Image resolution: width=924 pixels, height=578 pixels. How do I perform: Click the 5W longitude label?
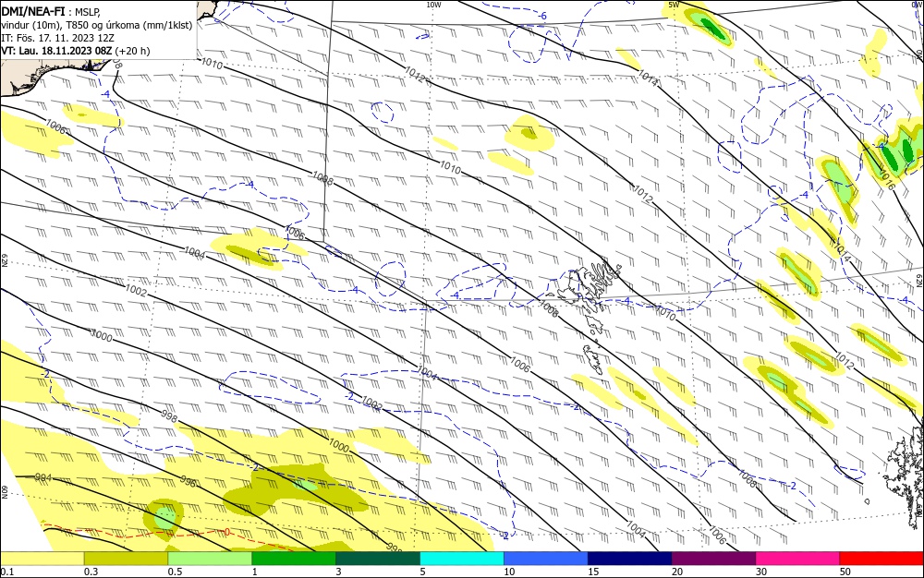coord(674,5)
